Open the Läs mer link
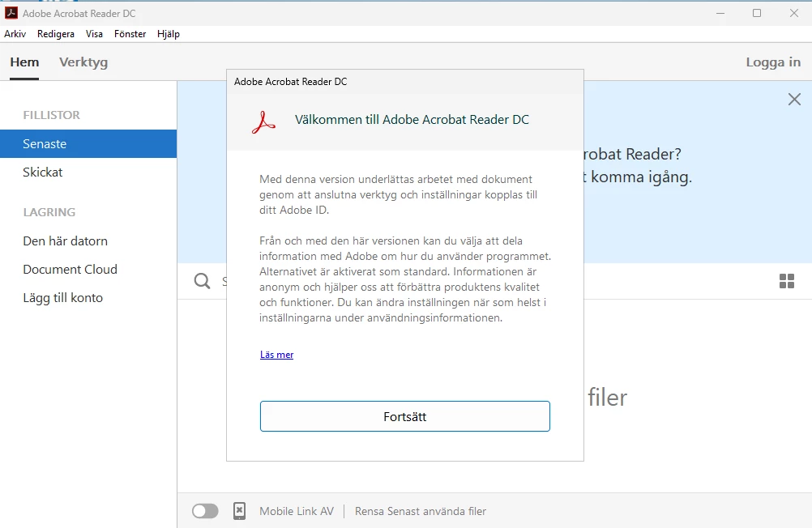Screen dimensions: 812x528 pyautogui.click(x=276, y=355)
